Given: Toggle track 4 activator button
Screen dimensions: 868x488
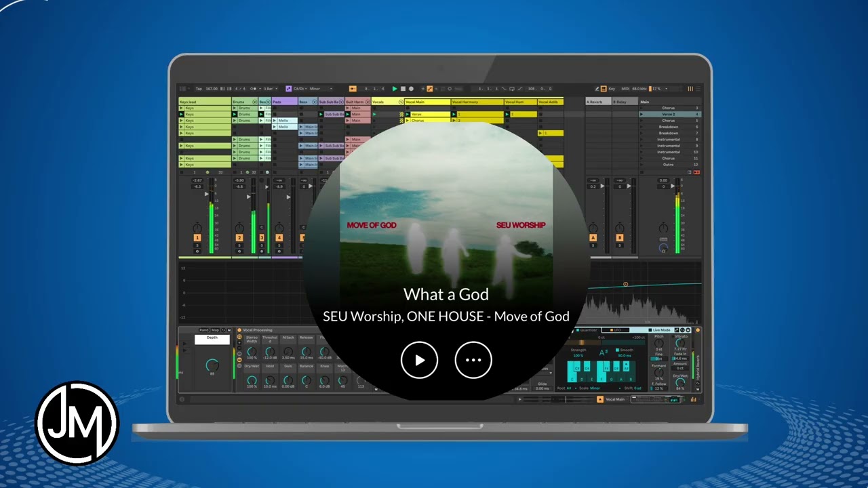Looking at the screenshot, I should 279,238.
